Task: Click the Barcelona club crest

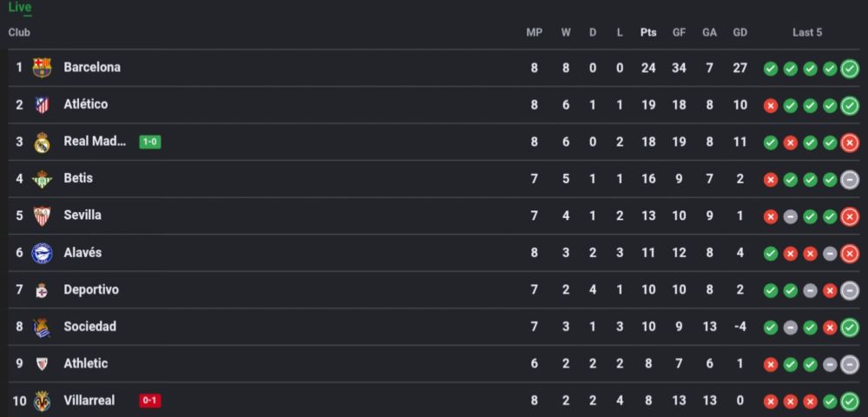Action: pyautogui.click(x=42, y=68)
